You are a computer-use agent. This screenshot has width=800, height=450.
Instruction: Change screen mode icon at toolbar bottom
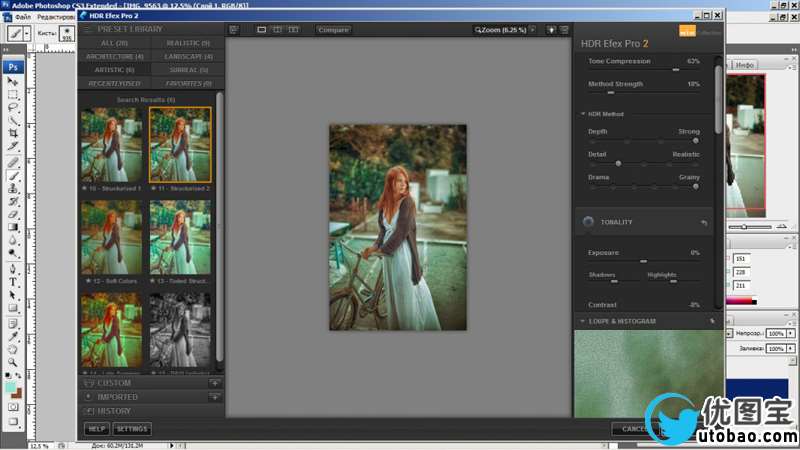point(13,422)
